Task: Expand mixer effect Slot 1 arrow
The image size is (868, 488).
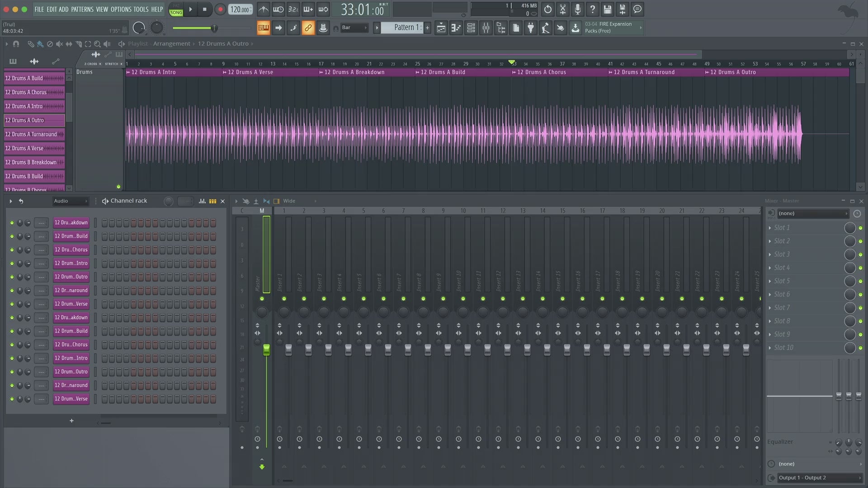Action: (x=770, y=228)
